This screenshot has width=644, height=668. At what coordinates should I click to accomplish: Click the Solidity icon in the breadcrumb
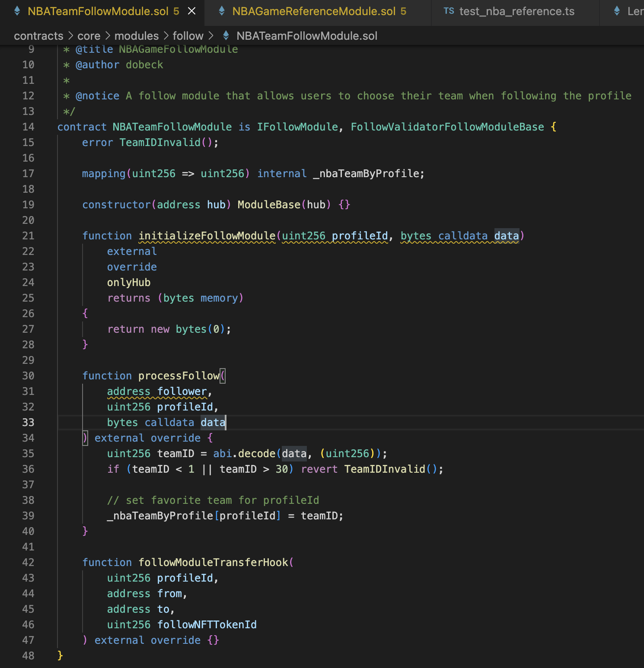coord(226,36)
